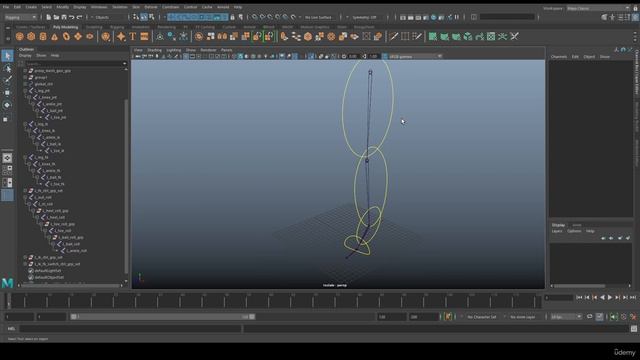This screenshot has width=640, height=360.
Task: Collapse the l_leg_jnt hierarchy
Action: [25, 91]
